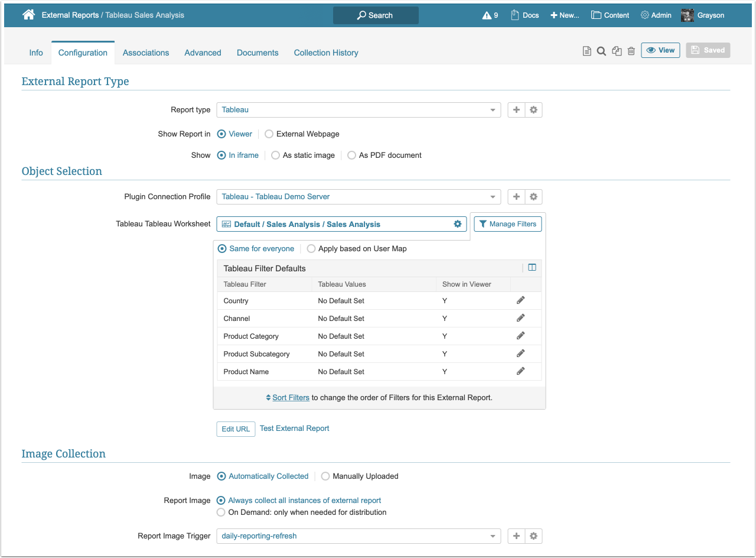This screenshot has width=756, height=558.
Task: Expand Report Image Trigger dropdown
Action: (493, 536)
